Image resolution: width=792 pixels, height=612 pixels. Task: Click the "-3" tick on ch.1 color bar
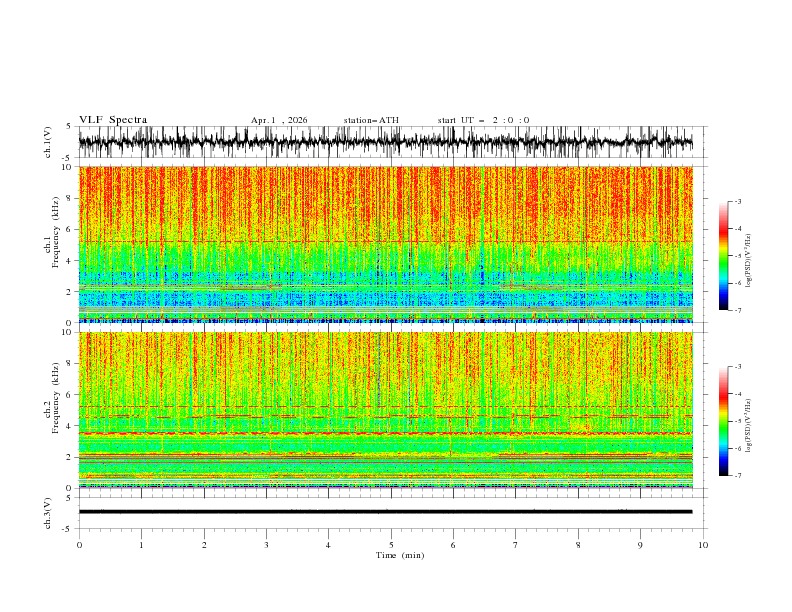tap(737, 201)
